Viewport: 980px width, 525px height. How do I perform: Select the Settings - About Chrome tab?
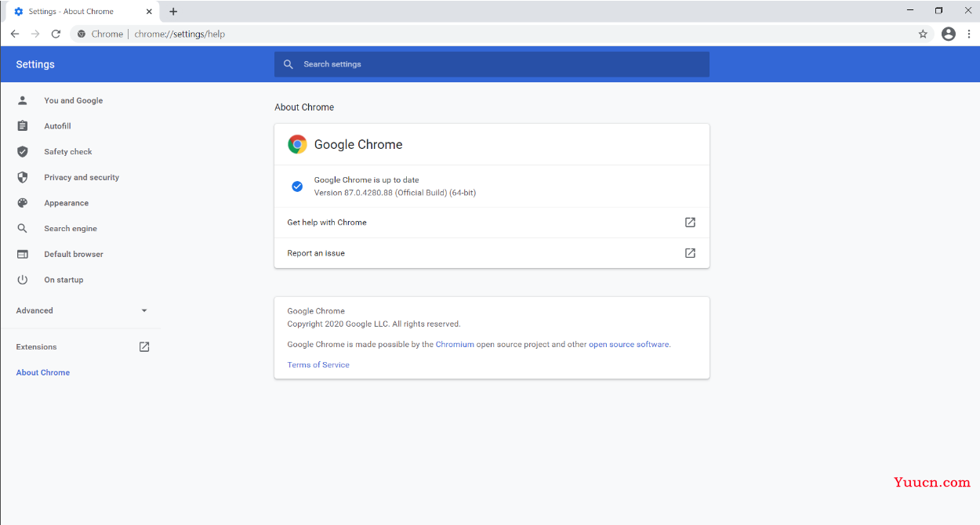82,12
